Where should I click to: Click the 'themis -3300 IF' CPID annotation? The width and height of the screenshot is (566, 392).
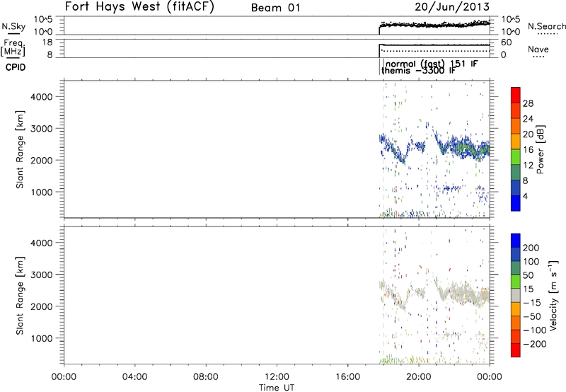[418, 70]
